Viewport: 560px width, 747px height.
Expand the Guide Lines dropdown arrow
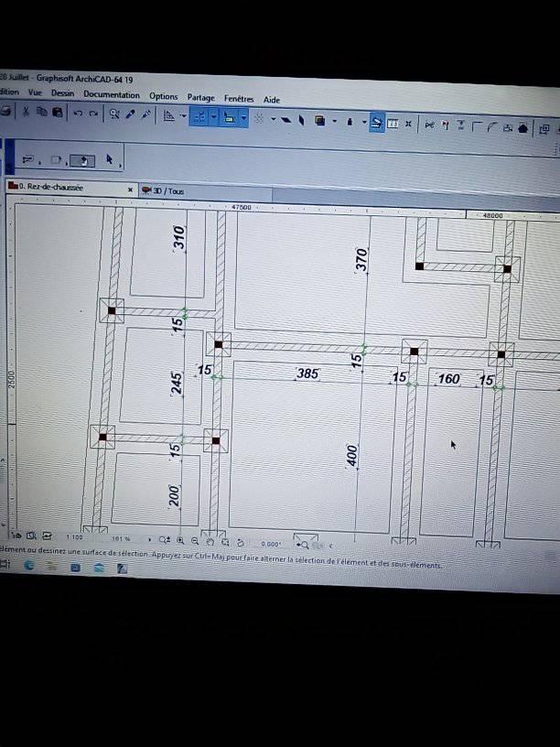pos(183,115)
